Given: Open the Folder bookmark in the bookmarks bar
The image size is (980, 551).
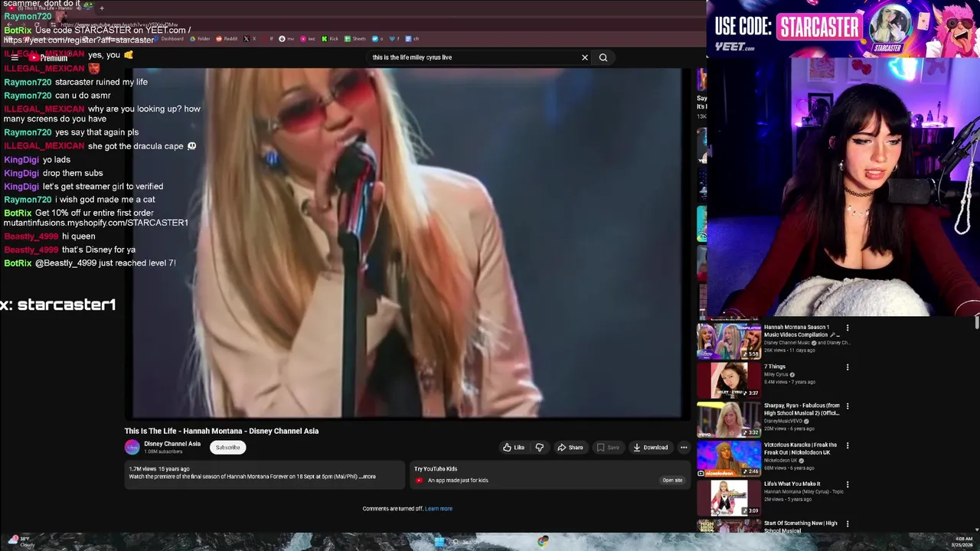Looking at the screenshot, I should point(200,38).
